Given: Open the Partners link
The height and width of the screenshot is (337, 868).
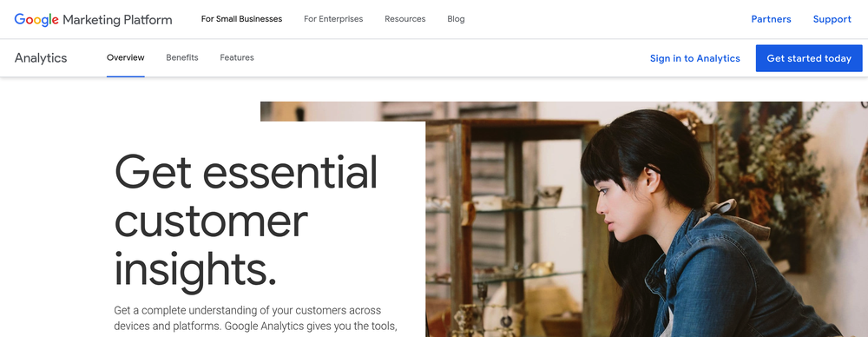Looking at the screenshot, I should tap(771, 19).
